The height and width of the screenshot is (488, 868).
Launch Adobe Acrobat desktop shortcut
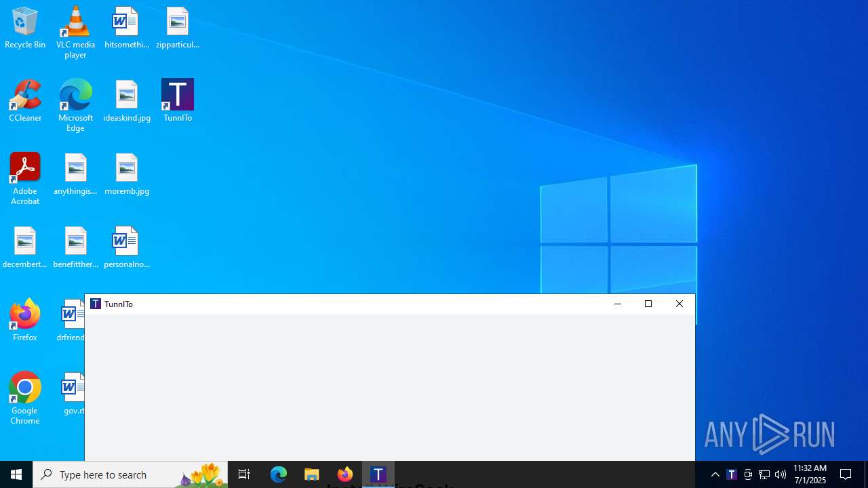pos(25,179)
